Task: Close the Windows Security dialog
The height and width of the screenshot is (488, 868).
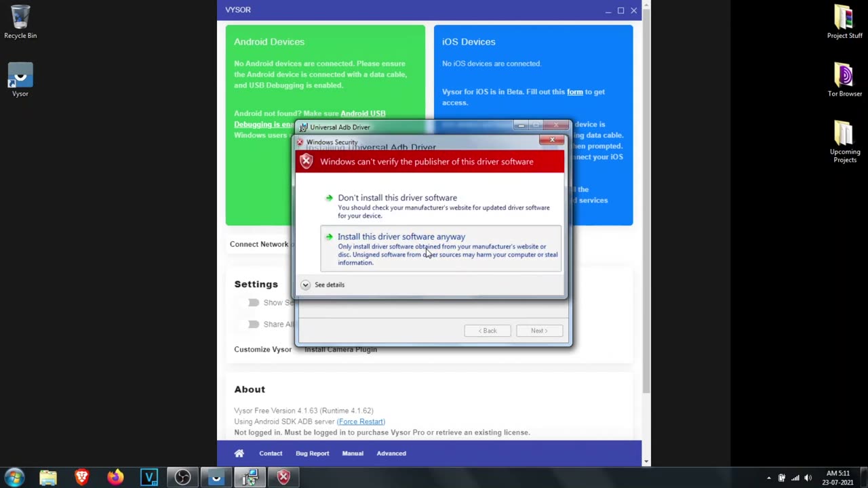Action: pos(552,140)
